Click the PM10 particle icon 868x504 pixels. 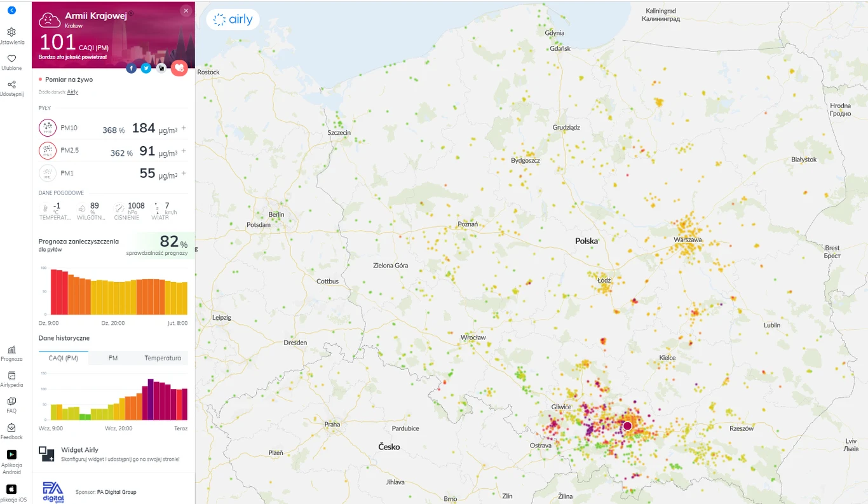click(x=48, y=128)
